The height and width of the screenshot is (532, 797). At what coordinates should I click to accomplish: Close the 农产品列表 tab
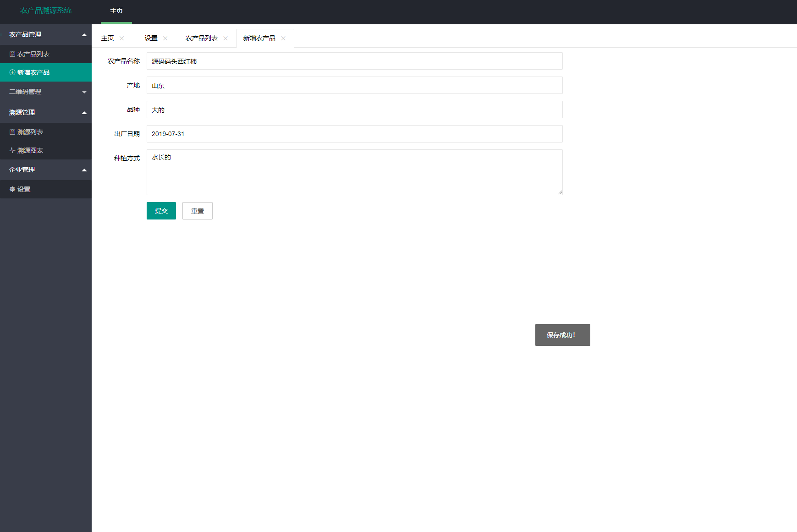pyautogui.click(x=225, y=38)
